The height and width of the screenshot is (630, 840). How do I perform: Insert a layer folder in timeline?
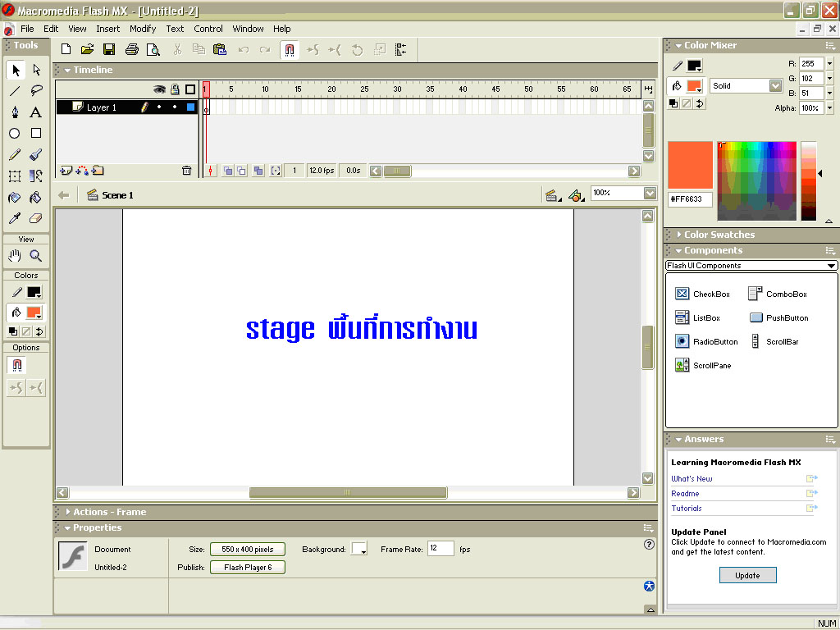click(98, 171)
